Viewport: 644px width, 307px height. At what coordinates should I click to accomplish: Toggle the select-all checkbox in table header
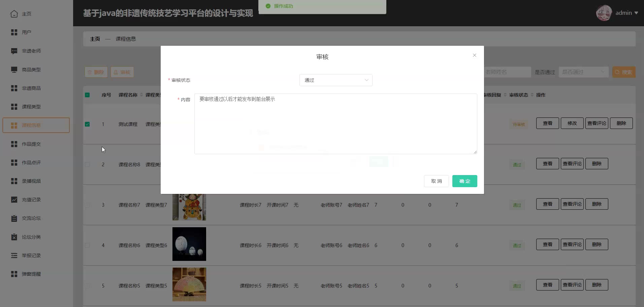(87, 95)
